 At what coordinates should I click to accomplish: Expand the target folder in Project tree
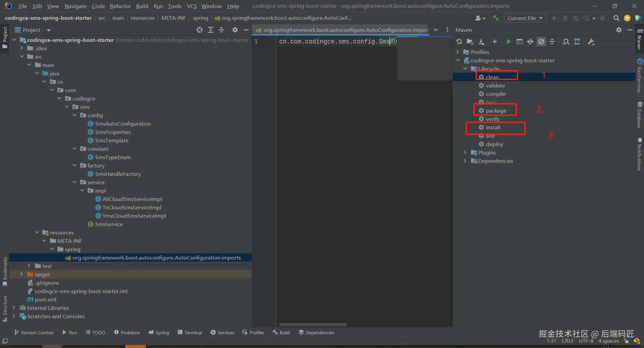(21, 274)
